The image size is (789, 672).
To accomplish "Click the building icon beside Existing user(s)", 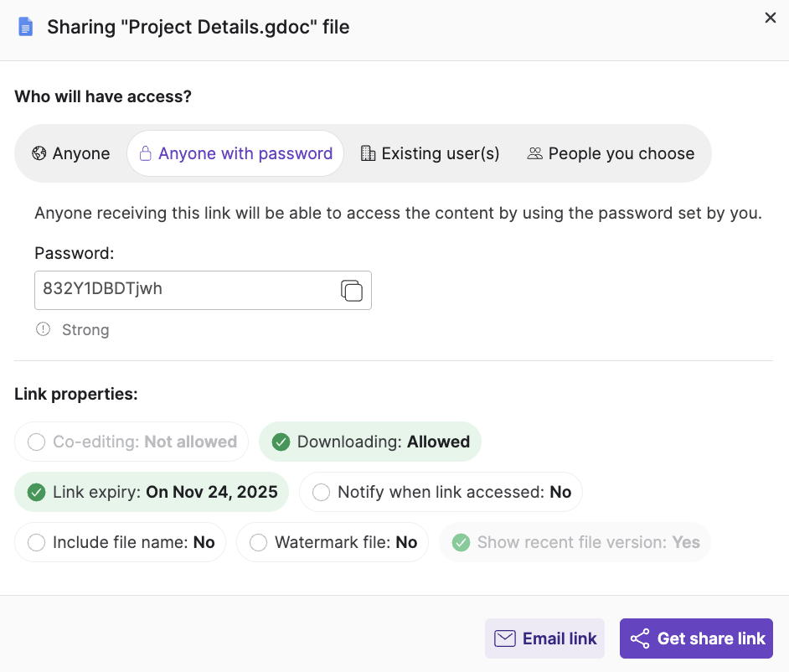I will coord(369,153).
